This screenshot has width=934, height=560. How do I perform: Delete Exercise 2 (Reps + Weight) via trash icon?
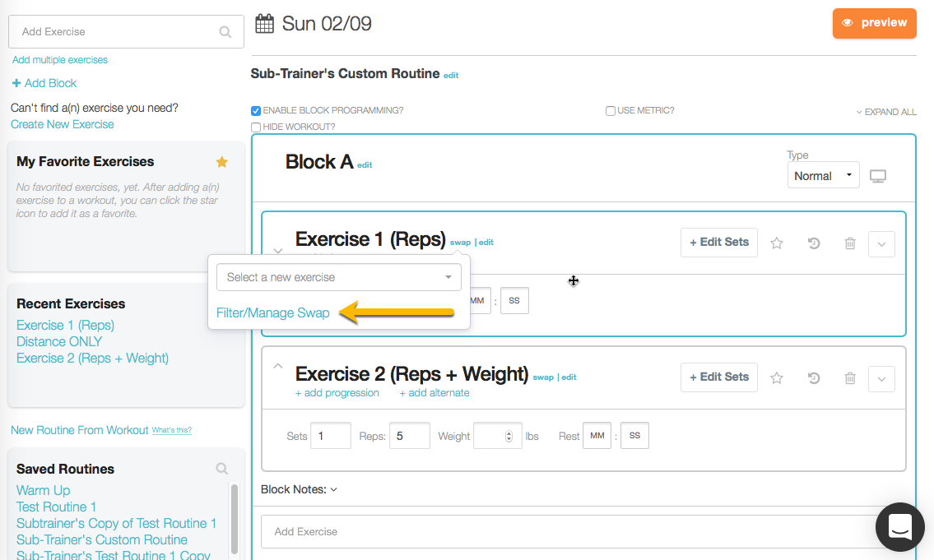coord(850,378)
